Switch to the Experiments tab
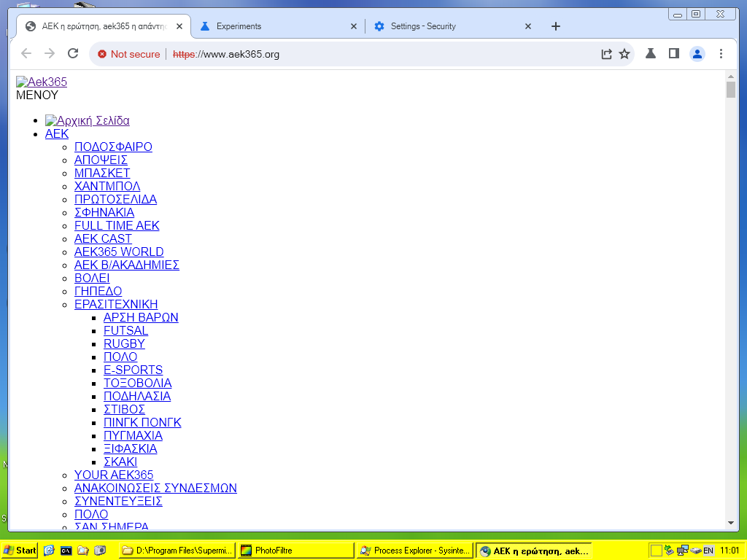This screenshot has width=747, height=560. tap(277, 26)
